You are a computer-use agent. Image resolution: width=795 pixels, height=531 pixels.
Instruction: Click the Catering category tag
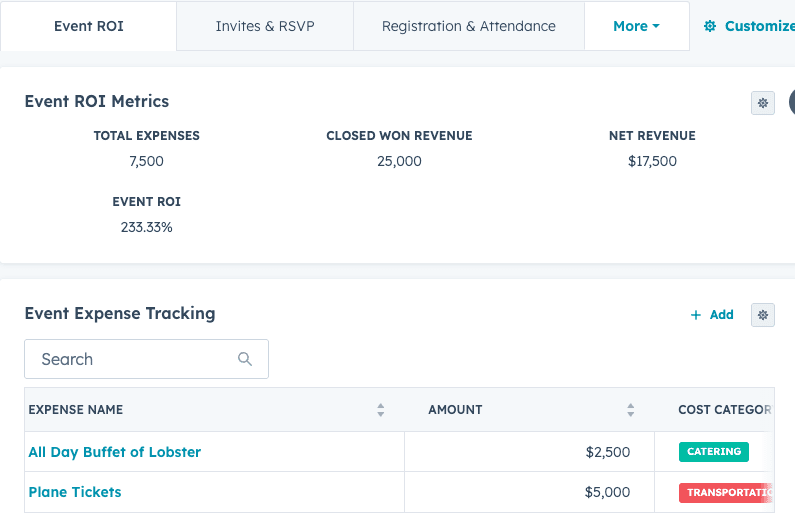(x=713, y=452)
